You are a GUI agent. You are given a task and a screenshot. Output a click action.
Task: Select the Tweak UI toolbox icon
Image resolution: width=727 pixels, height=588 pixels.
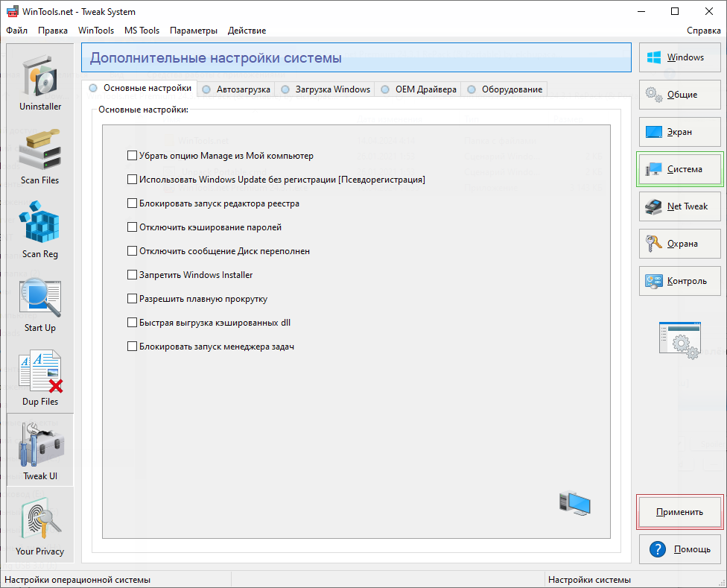40,448
